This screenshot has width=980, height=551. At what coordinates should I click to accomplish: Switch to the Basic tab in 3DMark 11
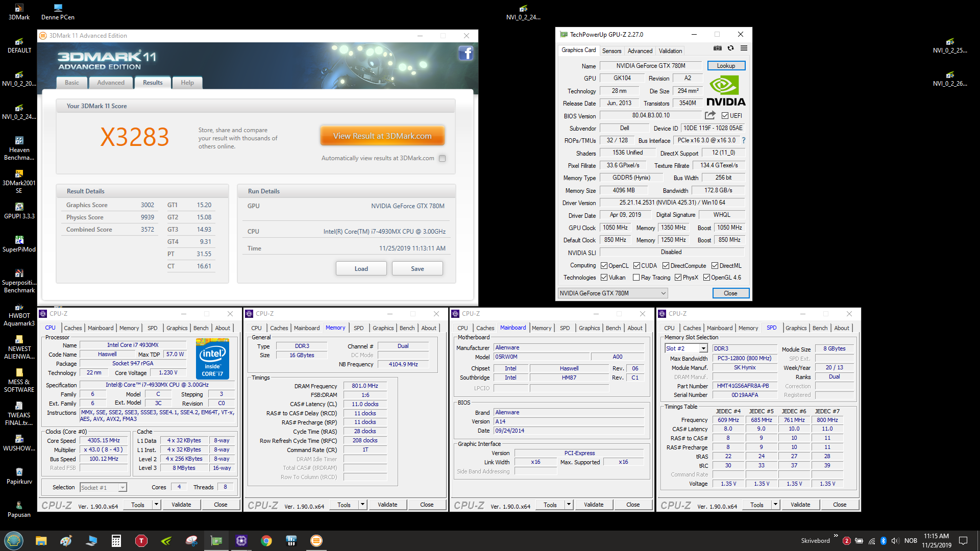coord(71,83)
